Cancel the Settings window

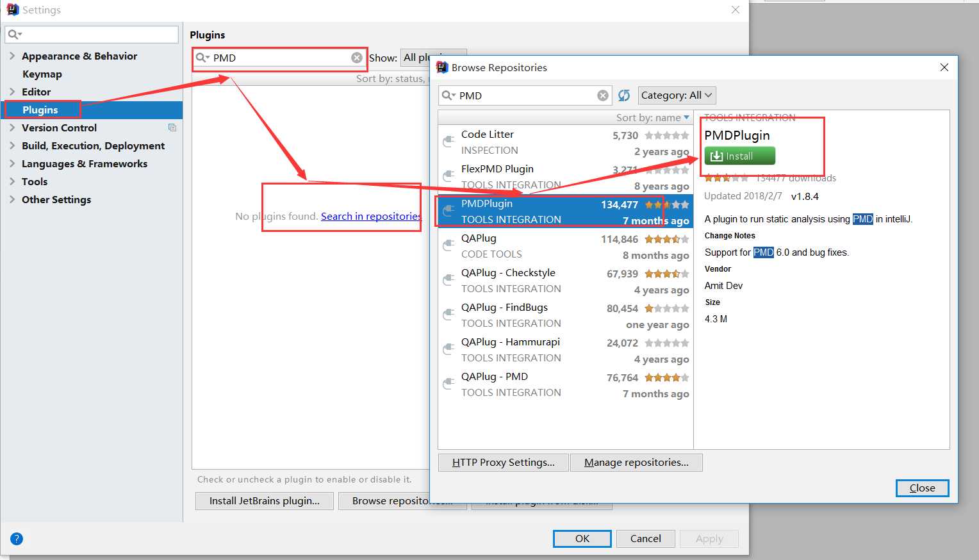click(x=645, y=538)
